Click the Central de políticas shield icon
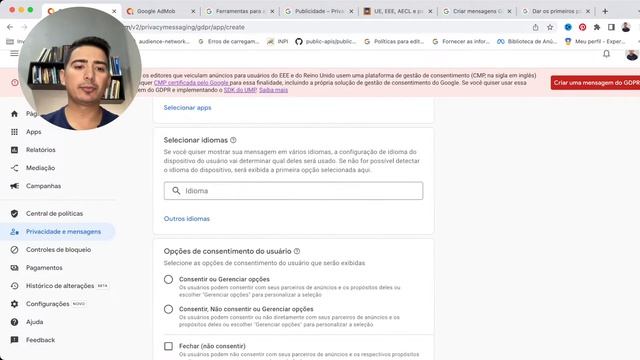This screenshot has width=640, height=360. [x=14, y=213]
